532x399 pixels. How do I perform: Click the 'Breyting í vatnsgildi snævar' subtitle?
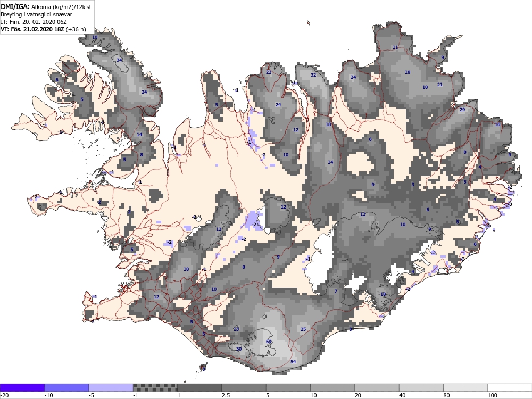tap(36, 14)
